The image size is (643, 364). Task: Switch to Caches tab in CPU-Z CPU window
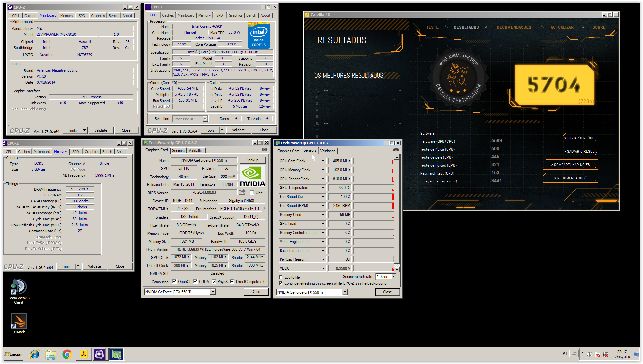[x=168, y=15]
